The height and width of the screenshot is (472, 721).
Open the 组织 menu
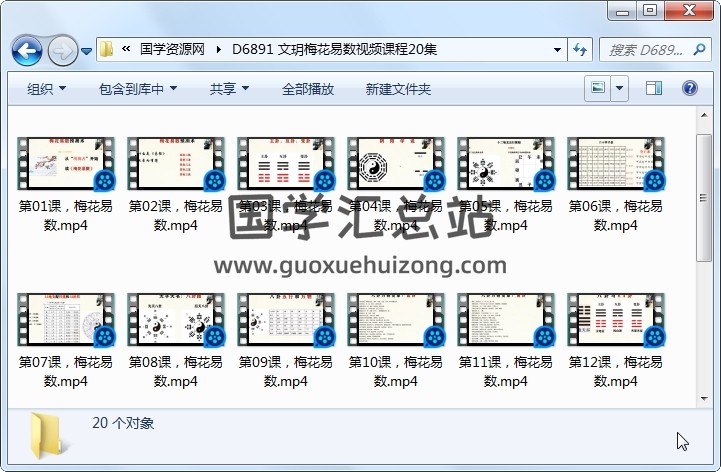click(x=46, y=89)
